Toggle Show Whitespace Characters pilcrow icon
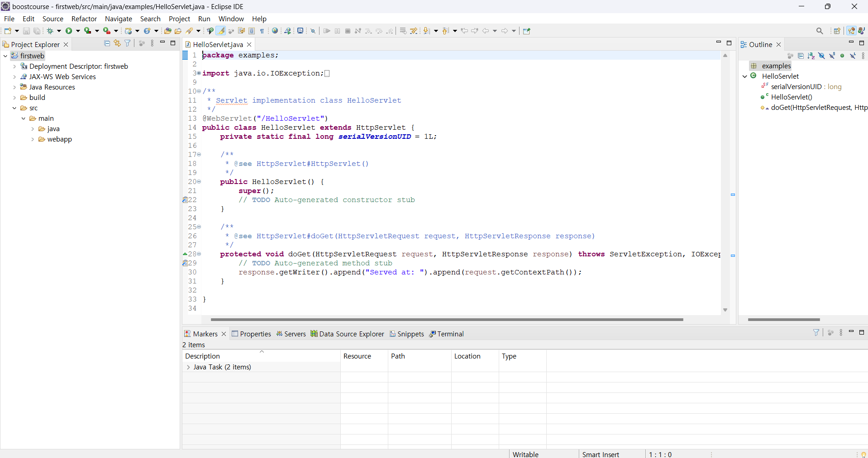Screen dimensions: 868x458 coord(262,31)
